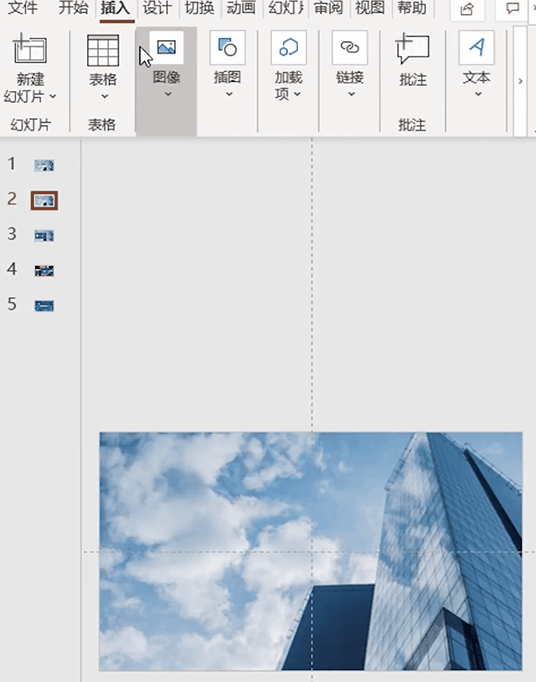Switch to the 设计 (Design) tab
The width and height of the screenshot is (536, 682).
(x=157, y=8)
